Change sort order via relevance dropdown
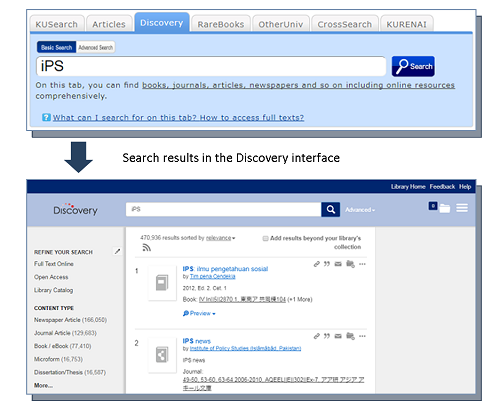Viewport: 500px width, 416px height. [x=220, y=238]
